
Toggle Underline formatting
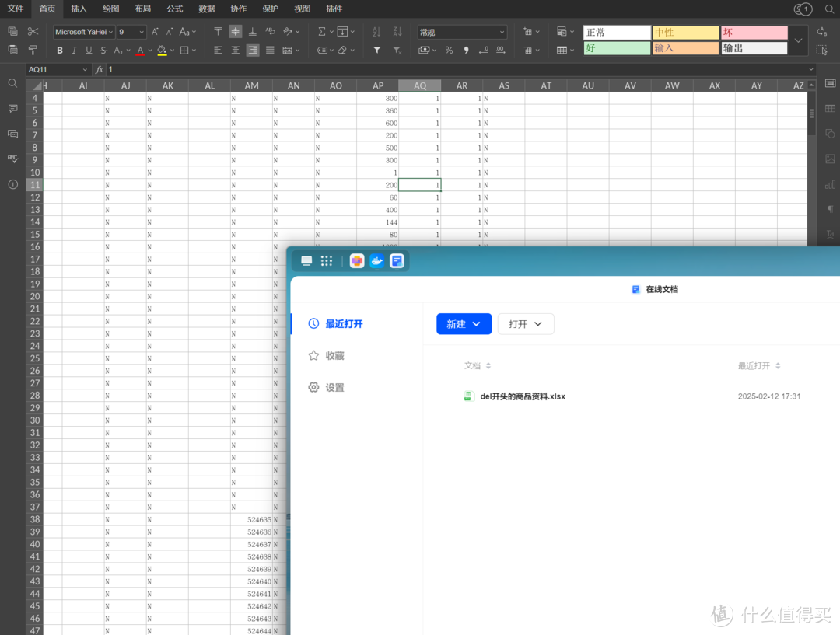click(x=89, y=50)
